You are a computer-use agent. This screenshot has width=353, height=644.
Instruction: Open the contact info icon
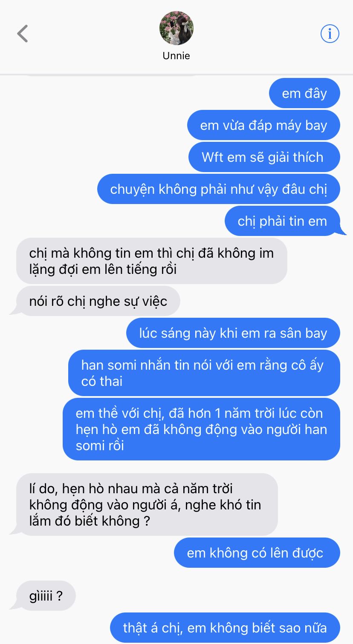coord(330,34)
